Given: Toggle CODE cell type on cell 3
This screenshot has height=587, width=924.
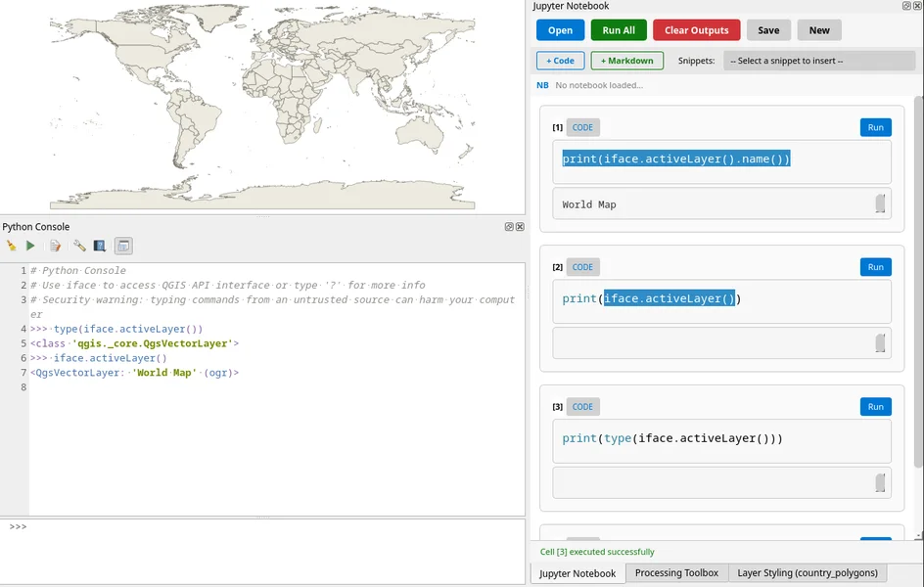Looking at the screenshot, I should 582,407.
